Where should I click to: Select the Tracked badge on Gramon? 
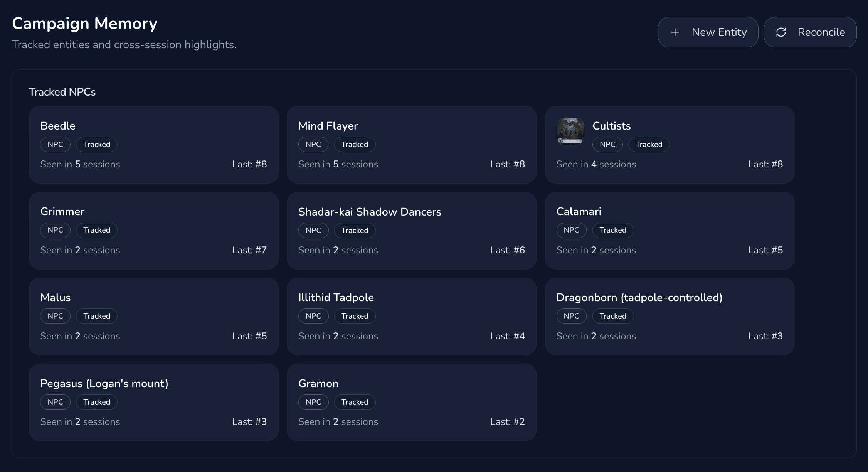click(x=355, y=402)
